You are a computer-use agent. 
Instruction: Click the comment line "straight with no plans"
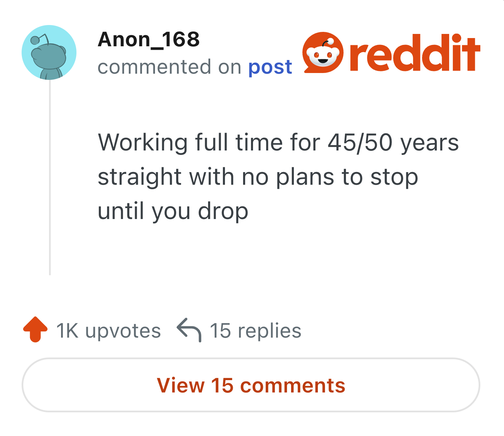coord(258,177)
